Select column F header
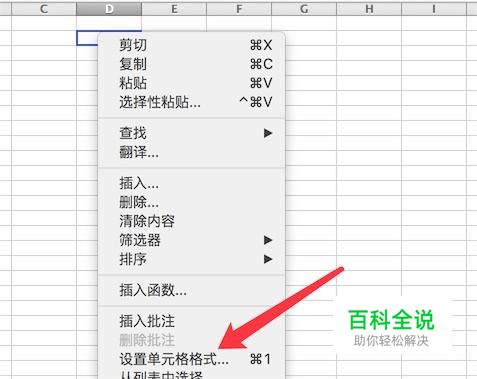The width and height of the screenshot is (477, 379). click(x=239, y=9)
